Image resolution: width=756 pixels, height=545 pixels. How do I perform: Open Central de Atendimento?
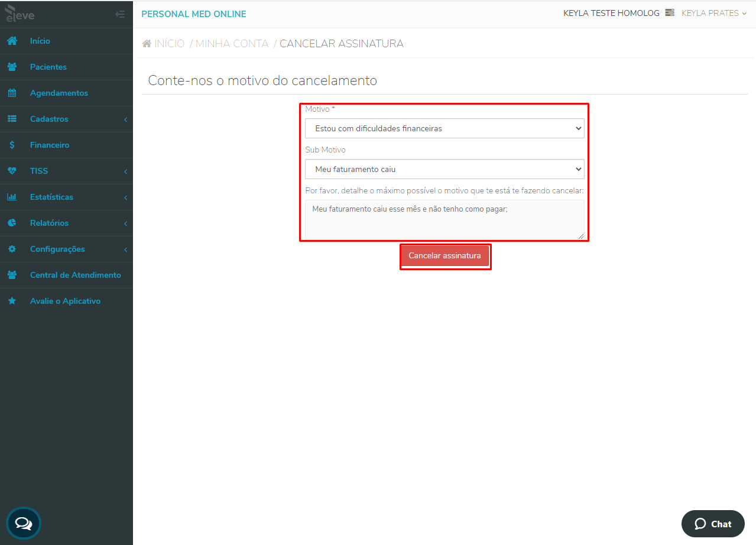(66, 275)
